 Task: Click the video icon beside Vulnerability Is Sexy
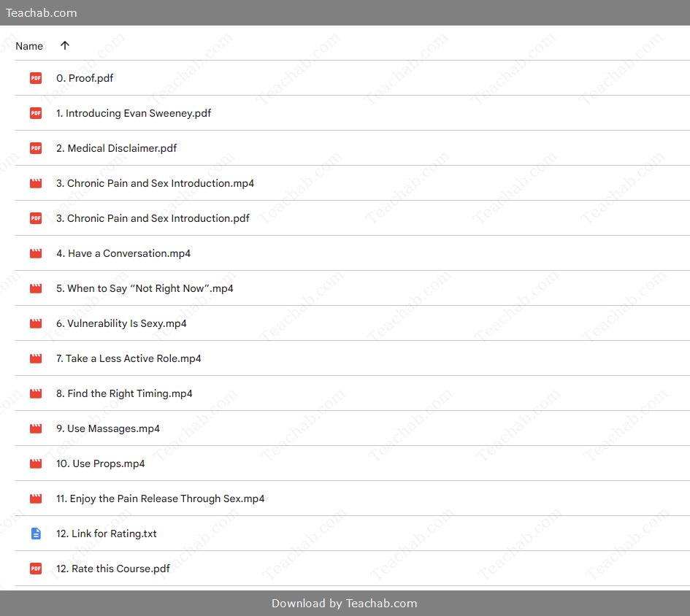pyautogui.click(x=36, y=323)
